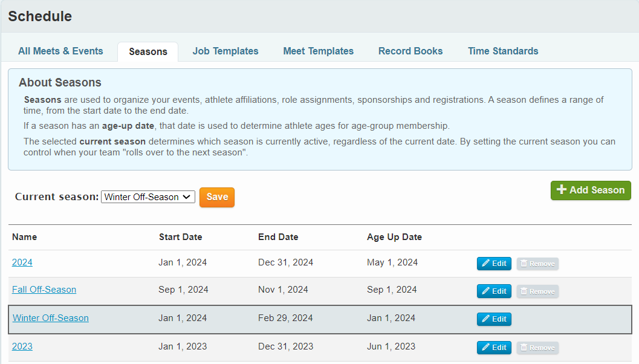Click the Add Season button

(590, 190)
